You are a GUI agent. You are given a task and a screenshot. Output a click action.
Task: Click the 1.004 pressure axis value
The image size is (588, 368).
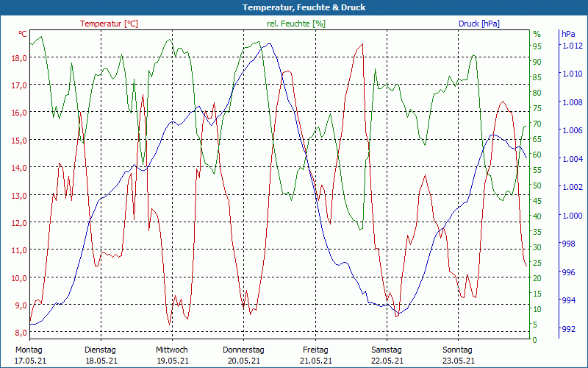(572, 159)
